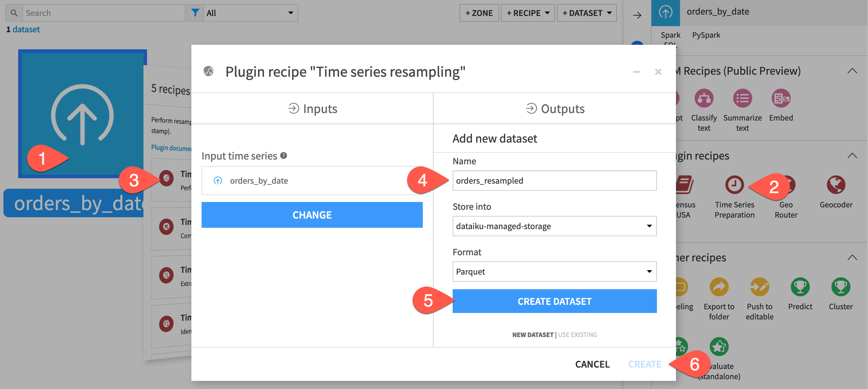Click the orders_by_date title in the right panel
Image resolution: width=868 pixels, height=389 pixels.
(718, 12)
